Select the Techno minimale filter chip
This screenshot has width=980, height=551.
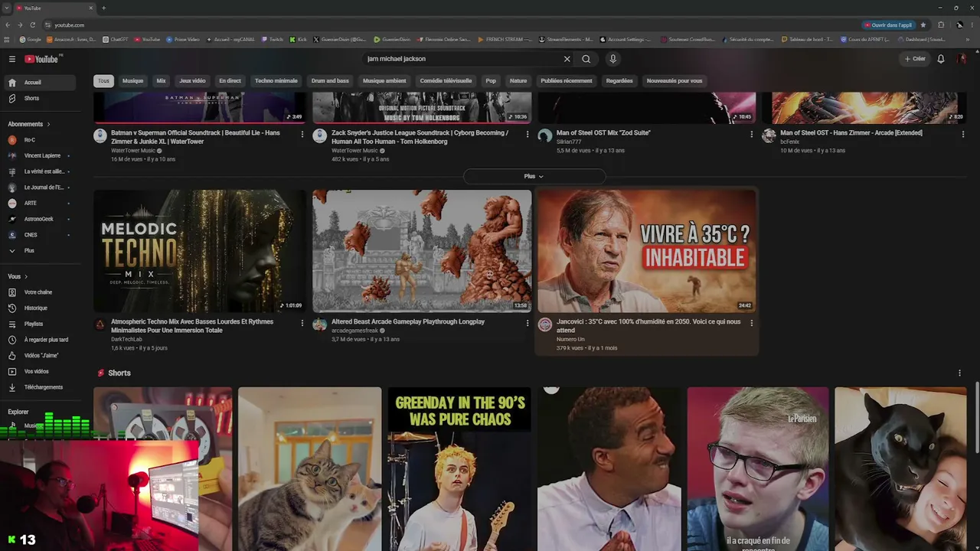click(x=276, y=81)
